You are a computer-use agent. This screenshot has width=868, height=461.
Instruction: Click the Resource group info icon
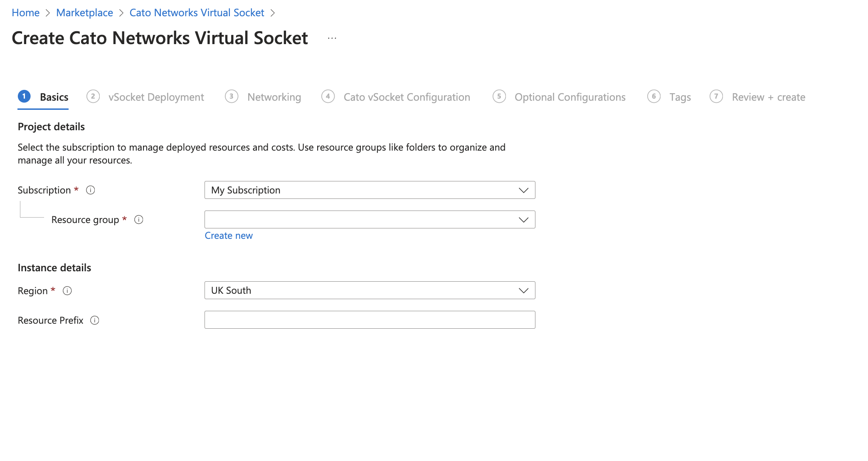tap(139, 220)
